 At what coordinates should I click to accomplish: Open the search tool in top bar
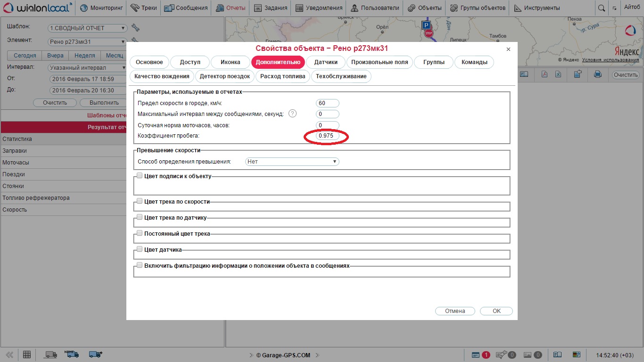(601, 8)
